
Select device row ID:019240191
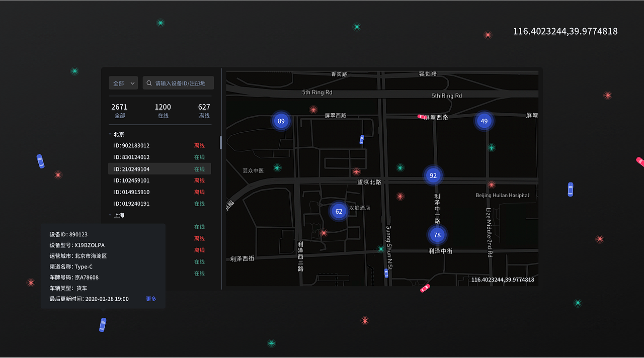coord(160,204)
